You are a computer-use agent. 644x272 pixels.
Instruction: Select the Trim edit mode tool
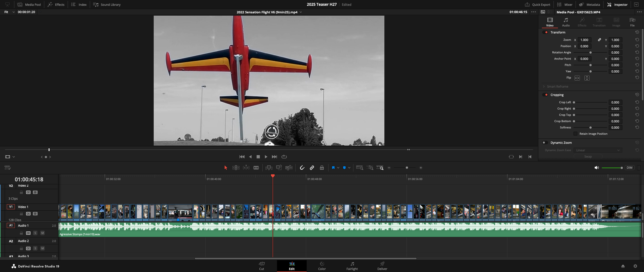pos(236,168)
